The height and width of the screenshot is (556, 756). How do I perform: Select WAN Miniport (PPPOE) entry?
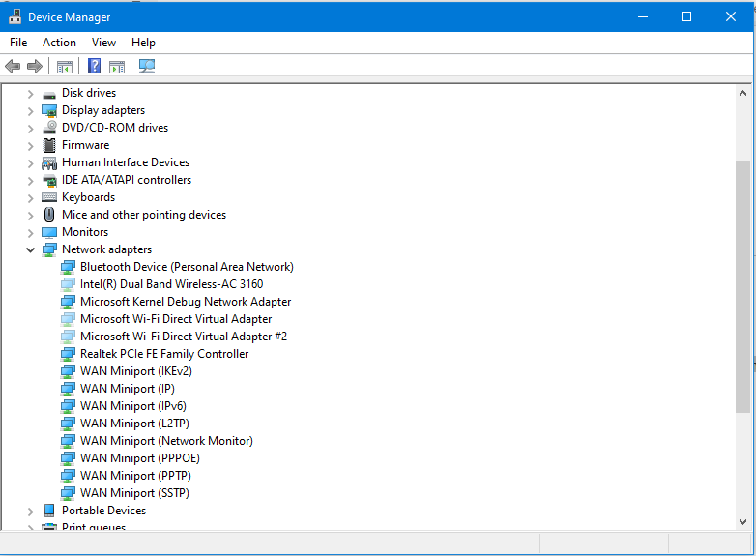140,457
